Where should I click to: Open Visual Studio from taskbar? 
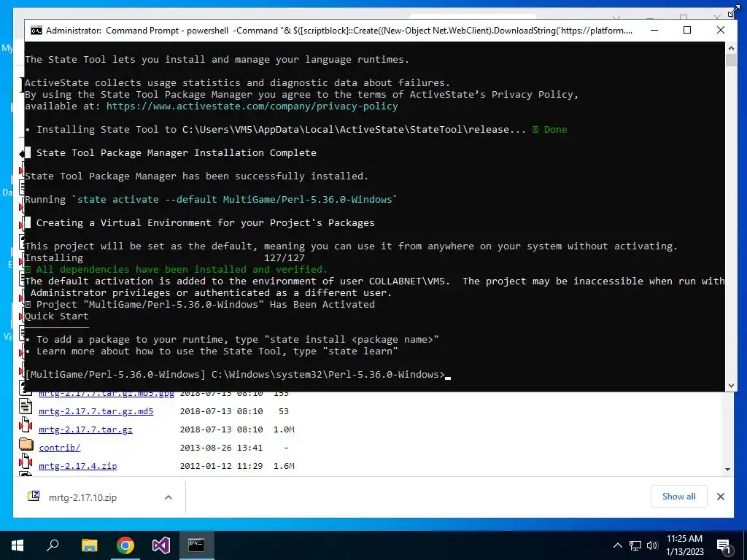(x=161, y=545)
